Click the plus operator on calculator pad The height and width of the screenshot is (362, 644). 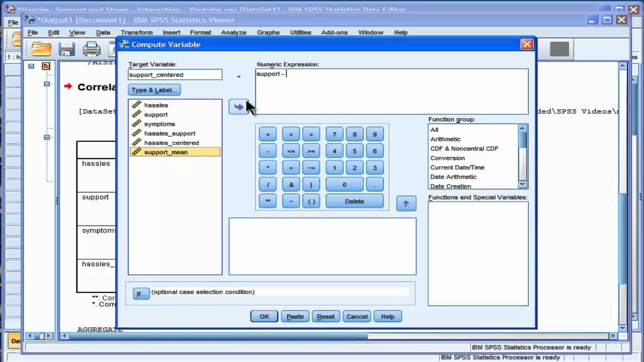(268, 135)
